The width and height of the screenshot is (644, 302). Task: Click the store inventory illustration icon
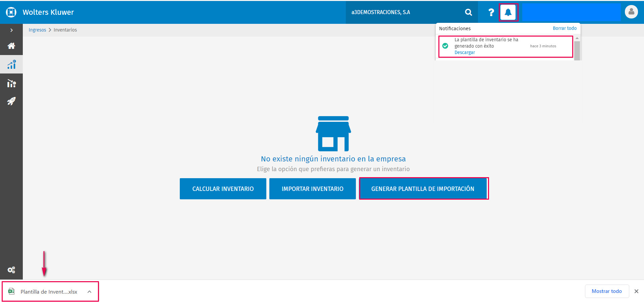333,134
